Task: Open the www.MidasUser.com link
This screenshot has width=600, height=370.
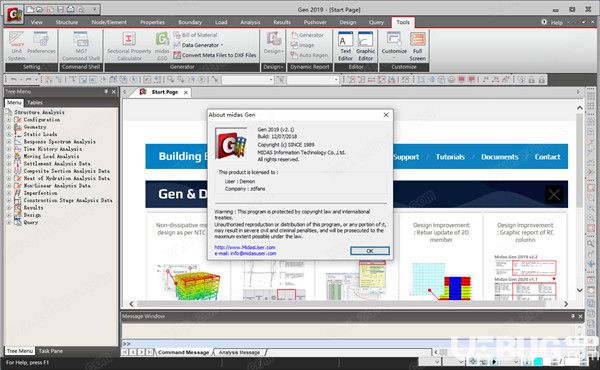Action: point(245,247)
